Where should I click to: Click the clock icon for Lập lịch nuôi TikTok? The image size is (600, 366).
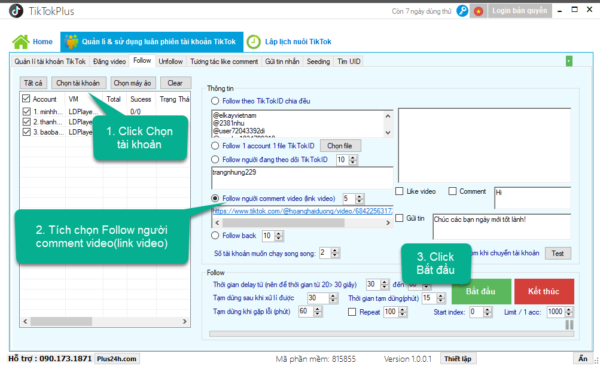pyautogui.click(x=253, y=42)
